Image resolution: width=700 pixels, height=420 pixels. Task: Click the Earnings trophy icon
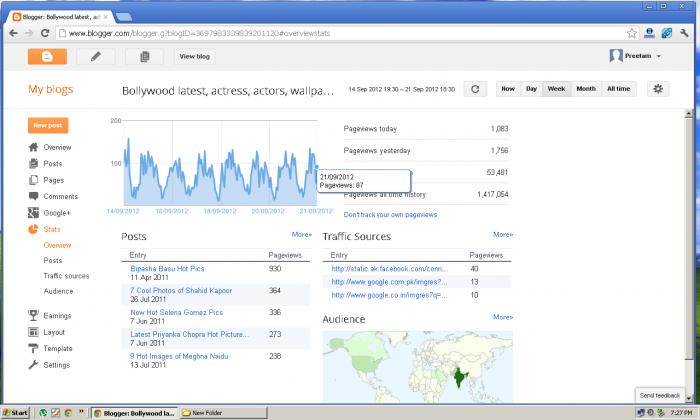[33, 316]
